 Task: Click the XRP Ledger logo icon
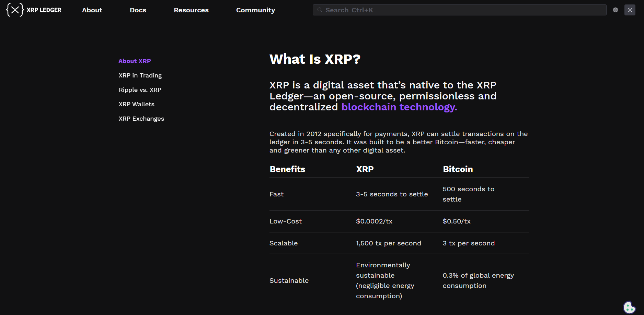click(15, 10)
